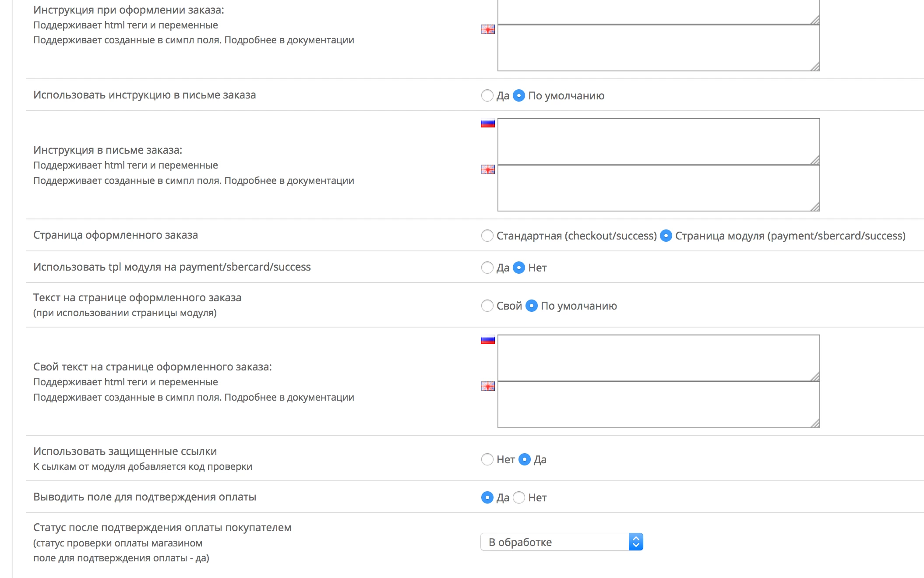
Task: Select 'Да' for using instruction in order email
Action: (x=487, y=95)
